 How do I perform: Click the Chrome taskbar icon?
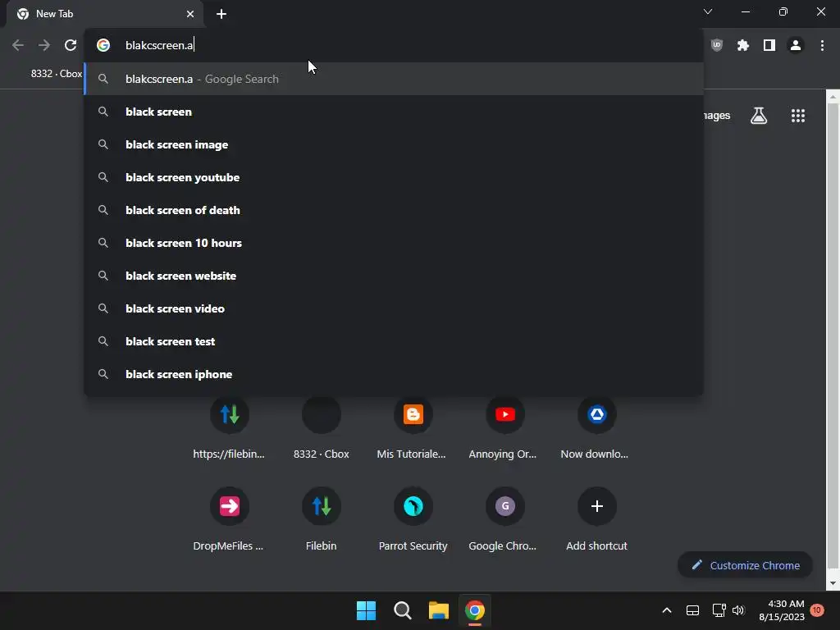(x=475, y=610)
